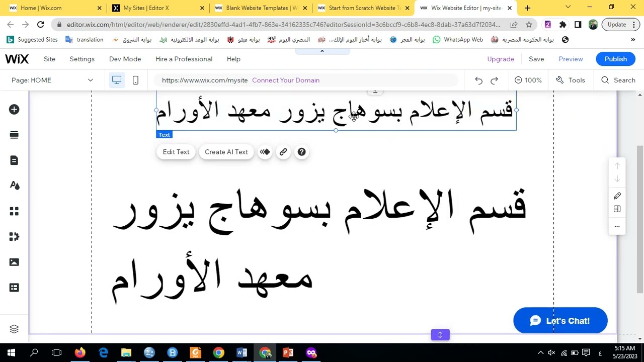Open Windows Start menu

[11, 353]
